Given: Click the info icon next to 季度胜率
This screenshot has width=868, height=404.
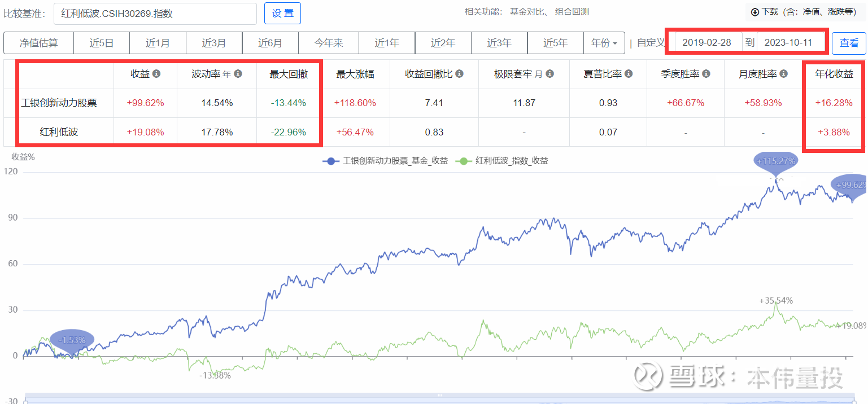Looking at the screenshot, I should tap(706, 74).
